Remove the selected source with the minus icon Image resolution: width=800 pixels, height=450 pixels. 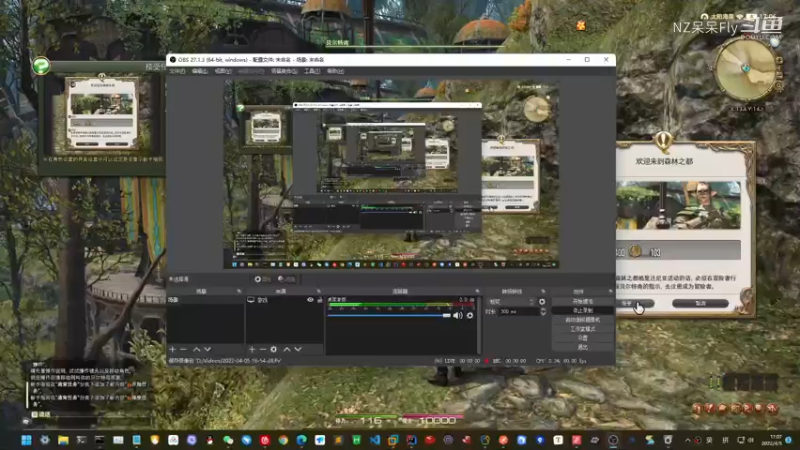pyautogui.click(x=263, y=349)
